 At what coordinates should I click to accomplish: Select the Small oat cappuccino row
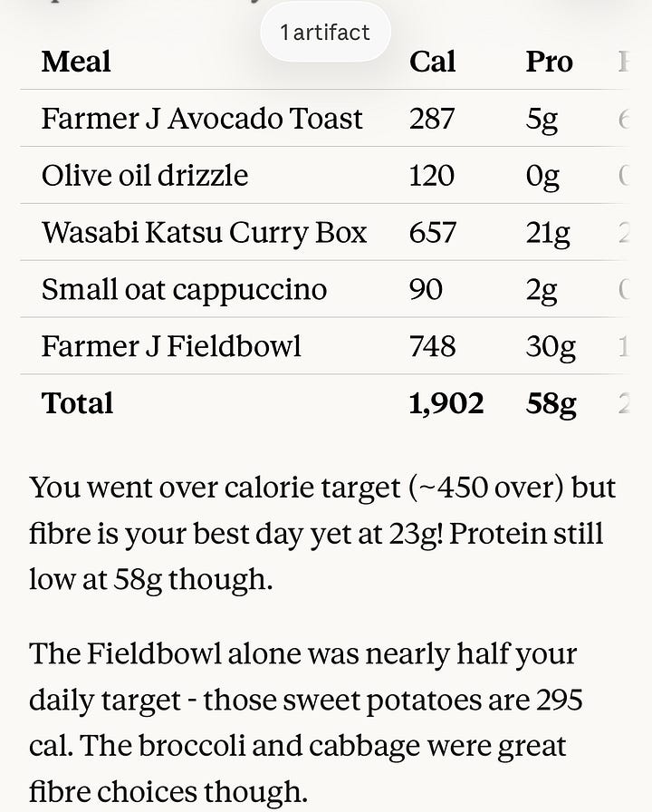tap(325, 289)
